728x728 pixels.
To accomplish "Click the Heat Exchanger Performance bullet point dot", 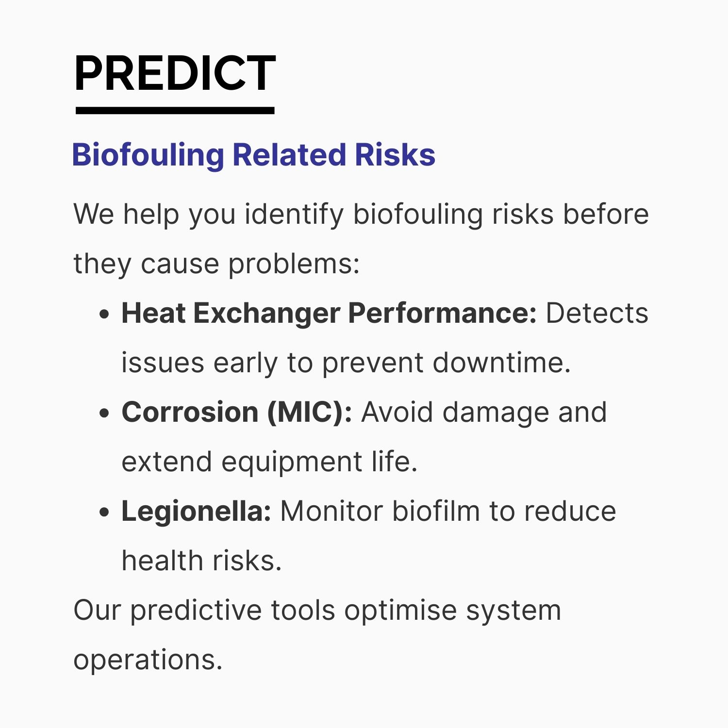I will [104, 314].
